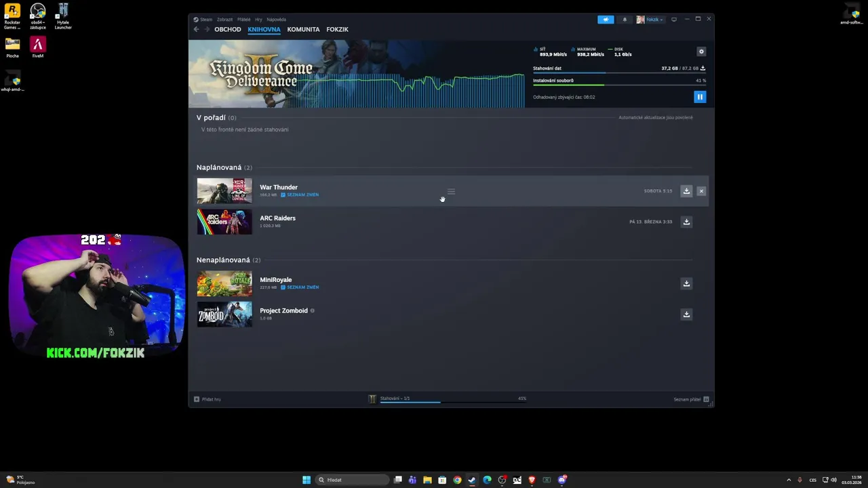The width and height of the screenshot is (868, 488).
Task: Open Hytale Launcher desktop shortcut
Action: point(63,16)
